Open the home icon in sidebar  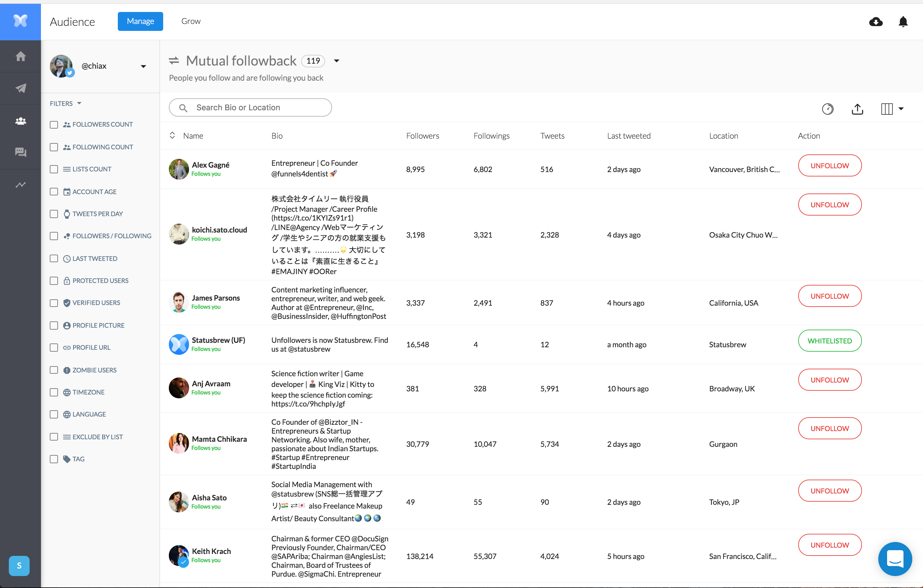pyautogui.click(x=21, y=56)
